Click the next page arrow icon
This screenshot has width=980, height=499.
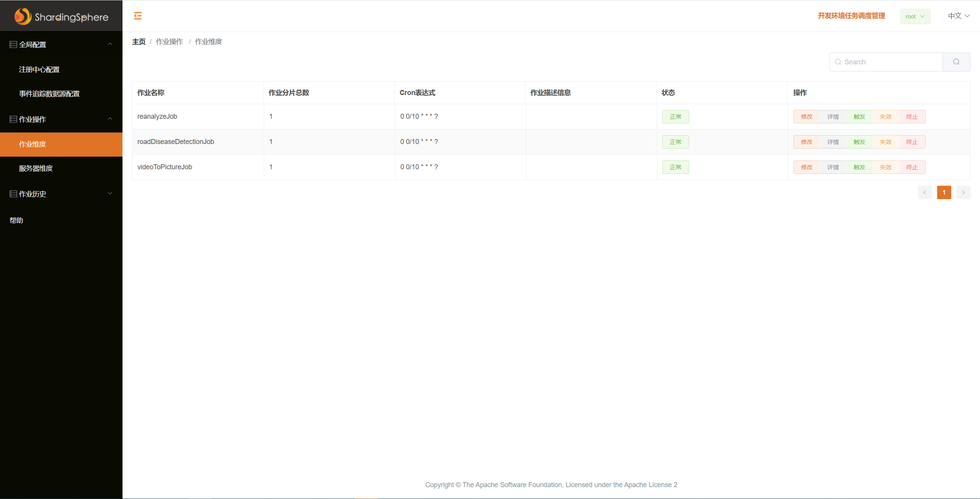click(963, 192)
